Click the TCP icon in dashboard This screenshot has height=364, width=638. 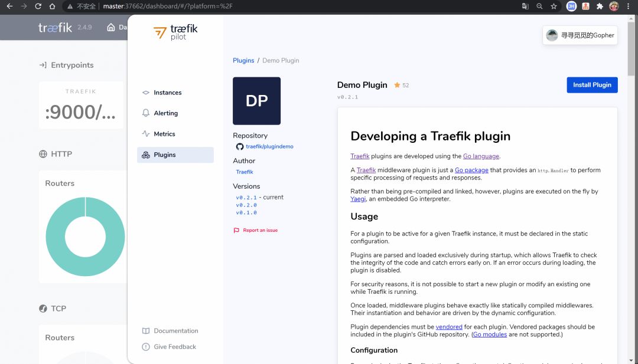click(x=43, y=309)
